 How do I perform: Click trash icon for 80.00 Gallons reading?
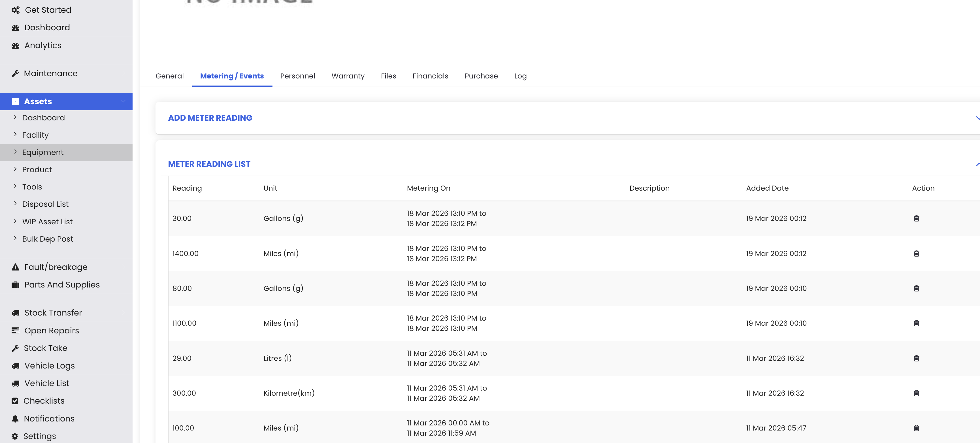(x=916, y=288)
